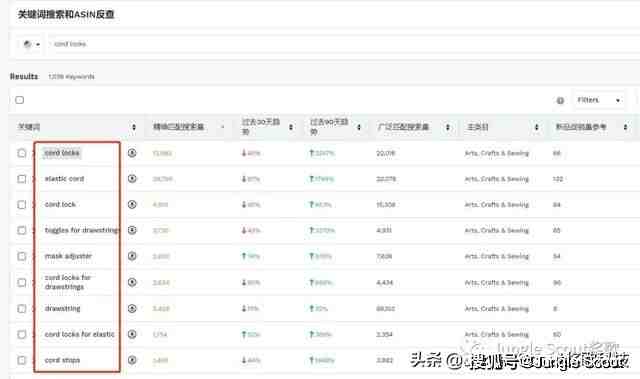Select the cord lock keyword

[x=60, y=204]
